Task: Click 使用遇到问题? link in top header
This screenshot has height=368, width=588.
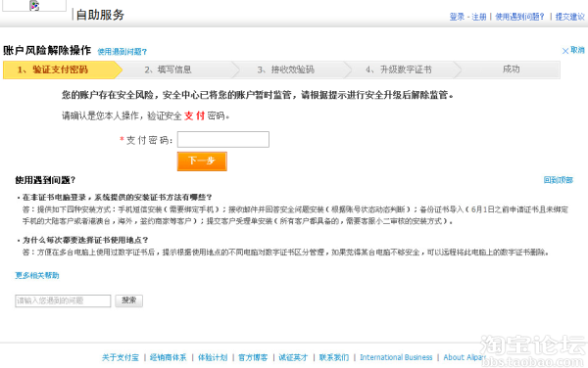Action: [519, 17]
